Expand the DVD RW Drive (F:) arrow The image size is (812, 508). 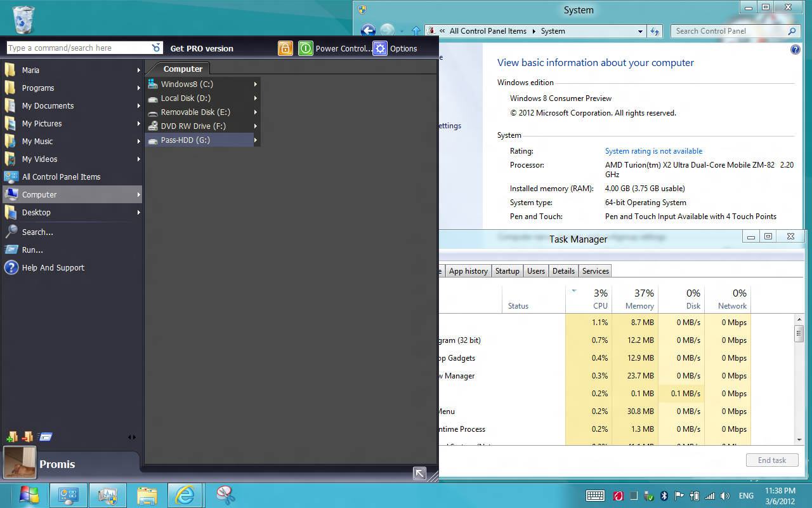coord(256,126)
